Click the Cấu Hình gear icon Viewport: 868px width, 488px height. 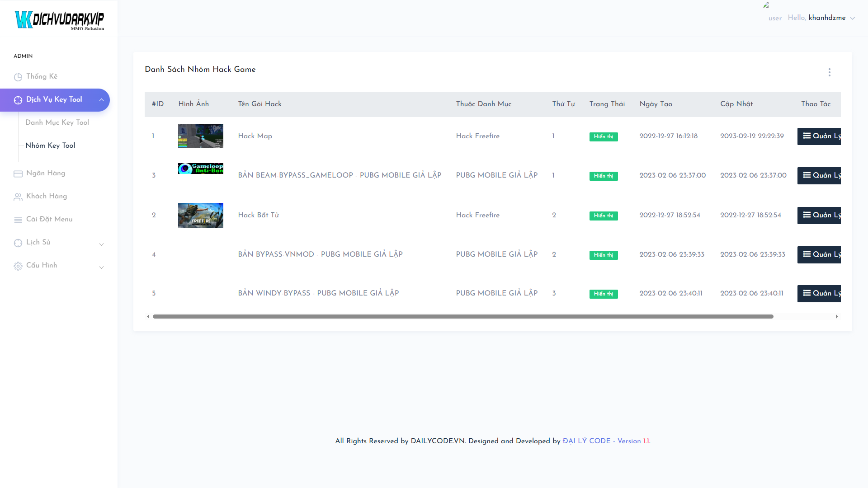pyautogui.click(x=18, y=266)
